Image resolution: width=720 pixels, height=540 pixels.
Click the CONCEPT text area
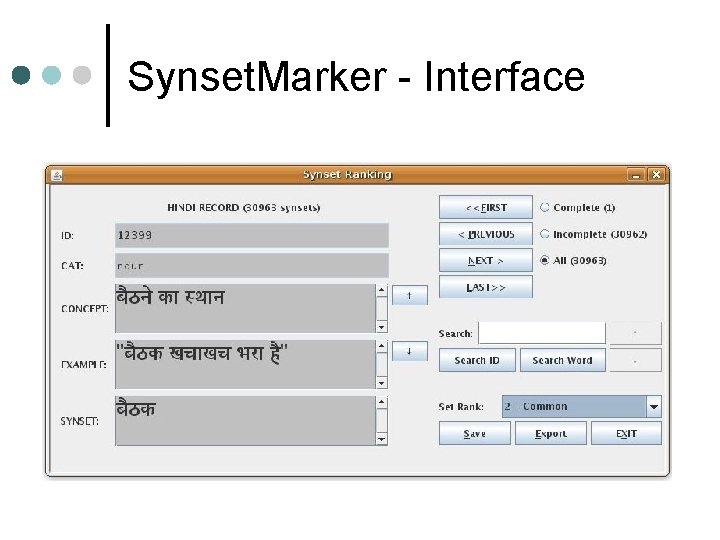click(x=245, y=309)
